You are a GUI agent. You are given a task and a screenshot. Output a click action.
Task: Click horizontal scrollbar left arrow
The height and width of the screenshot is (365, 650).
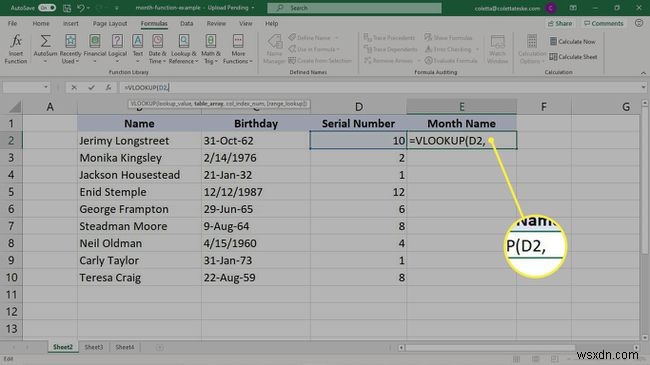pos(401,348)
